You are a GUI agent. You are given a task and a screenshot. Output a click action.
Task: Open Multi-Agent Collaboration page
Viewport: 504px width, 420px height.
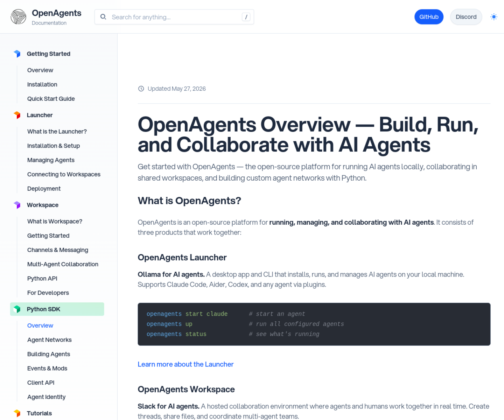[x=63, y=264]
